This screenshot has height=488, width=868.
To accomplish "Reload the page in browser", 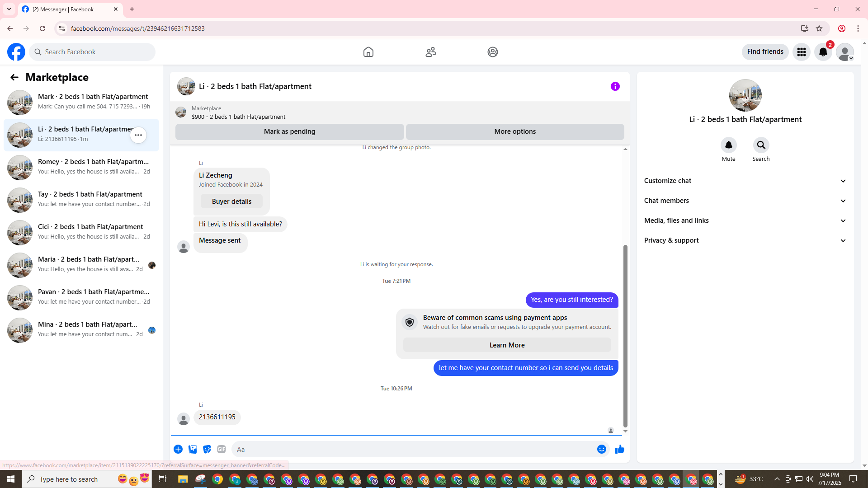I will pos(42,28).
